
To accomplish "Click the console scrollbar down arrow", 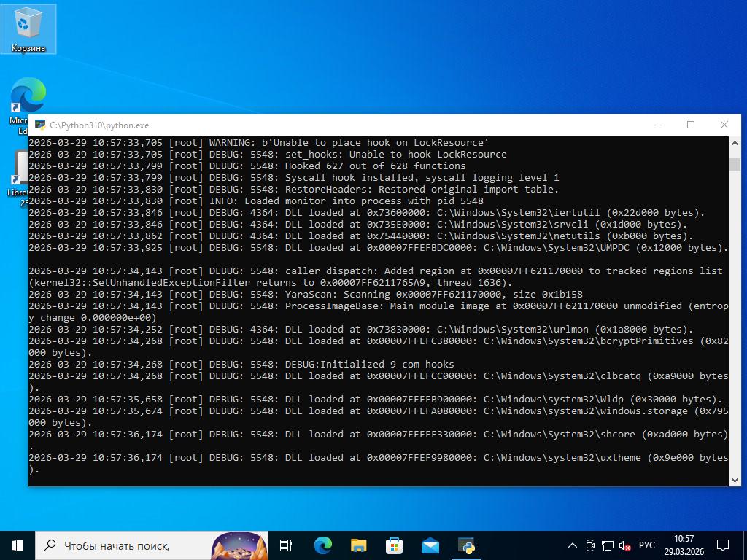I will [735, 480].
